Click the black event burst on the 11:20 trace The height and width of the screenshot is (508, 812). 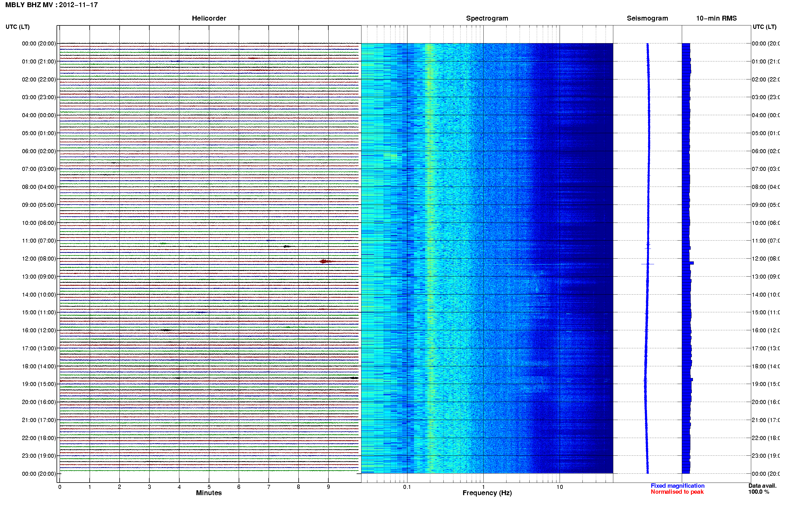click(286, 247)
